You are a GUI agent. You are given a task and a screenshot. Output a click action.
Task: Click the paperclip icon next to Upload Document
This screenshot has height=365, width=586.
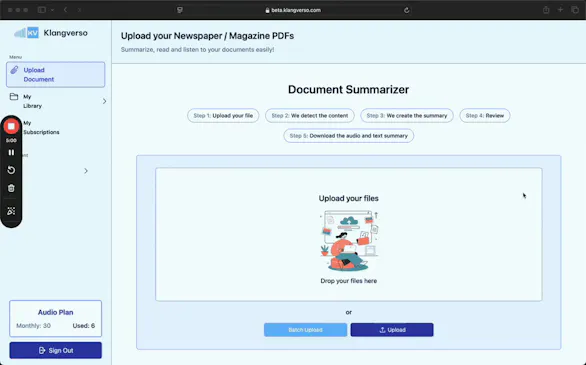pos(14,70)
